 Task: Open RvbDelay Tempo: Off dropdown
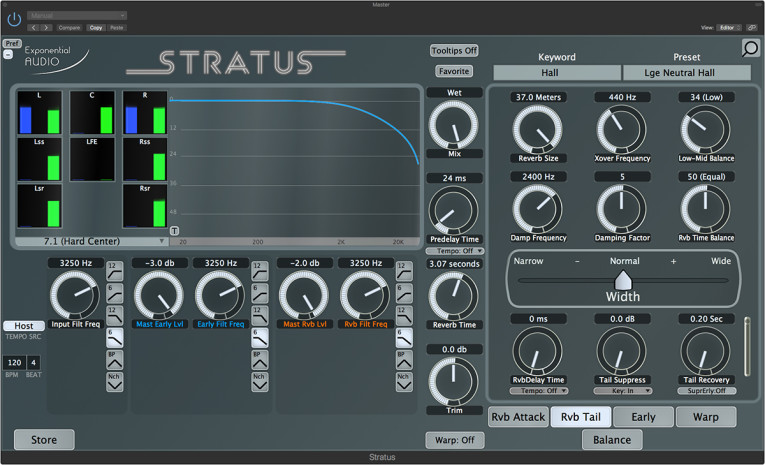(x=539, y=391)
